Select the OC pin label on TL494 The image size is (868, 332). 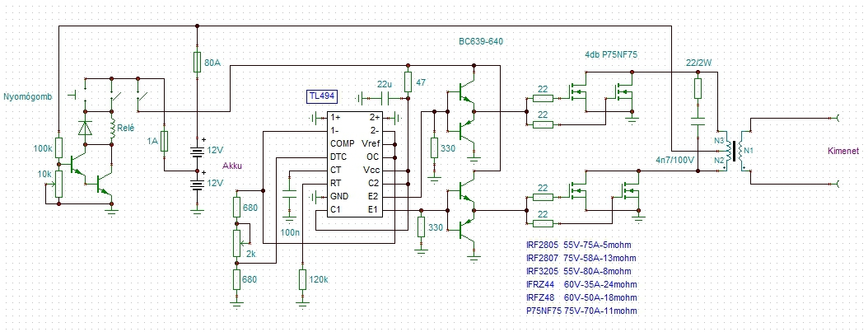point(374,157)
